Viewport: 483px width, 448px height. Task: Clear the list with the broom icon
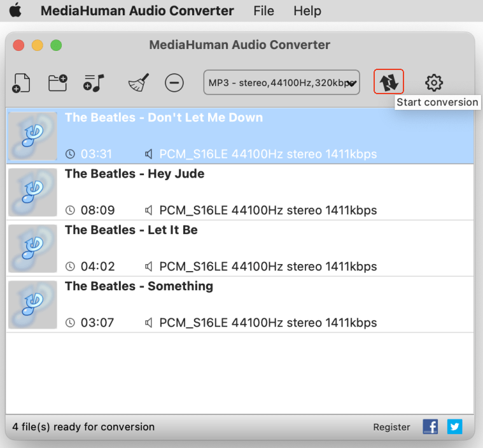coord(138,83)
